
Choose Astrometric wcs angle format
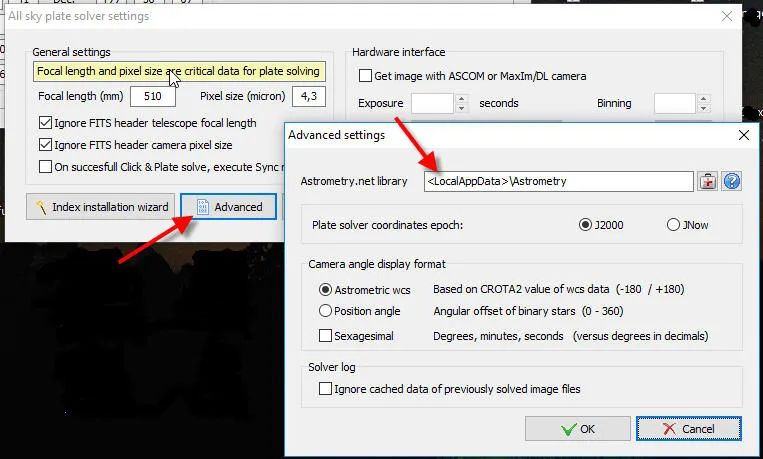(326, 290)
